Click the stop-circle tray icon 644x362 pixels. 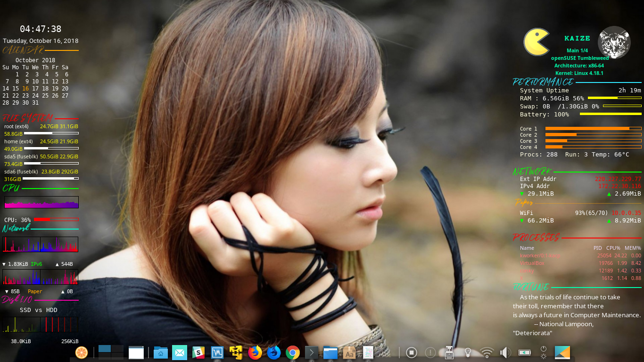[x=412, y=353]
